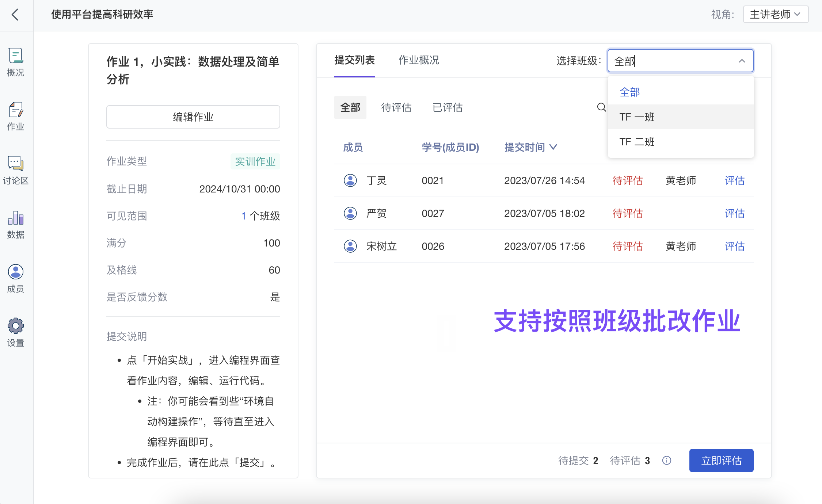Filter by the 待评估 tab

396,107
